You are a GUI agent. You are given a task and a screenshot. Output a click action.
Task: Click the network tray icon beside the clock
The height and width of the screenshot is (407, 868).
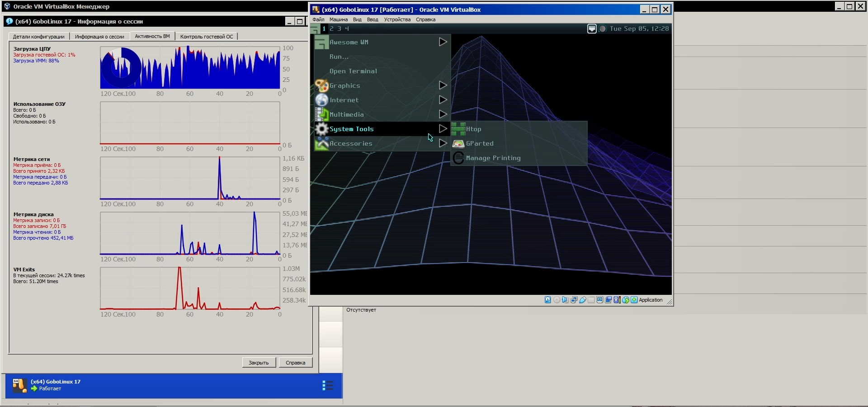592,28
